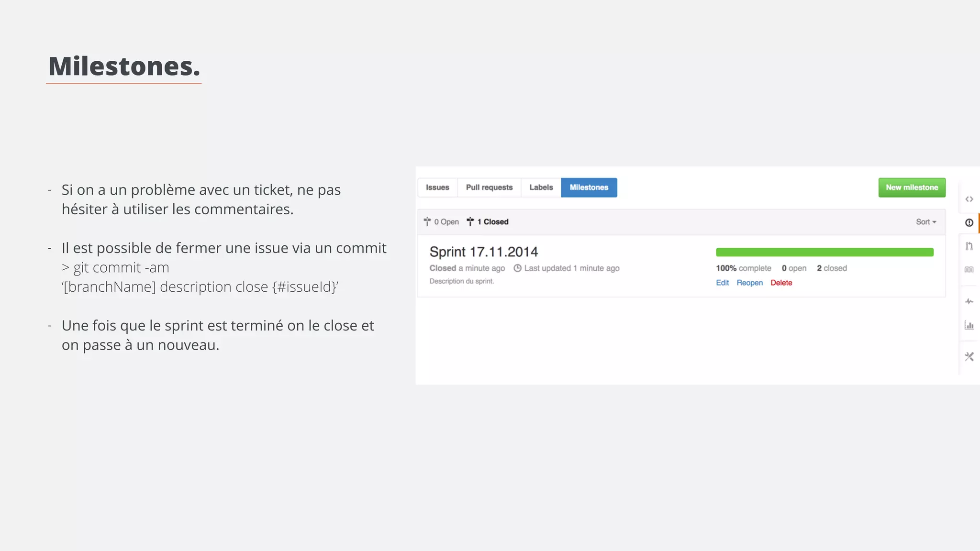
Task: Click the 0 open count
Action: click(x=794, y=268)
